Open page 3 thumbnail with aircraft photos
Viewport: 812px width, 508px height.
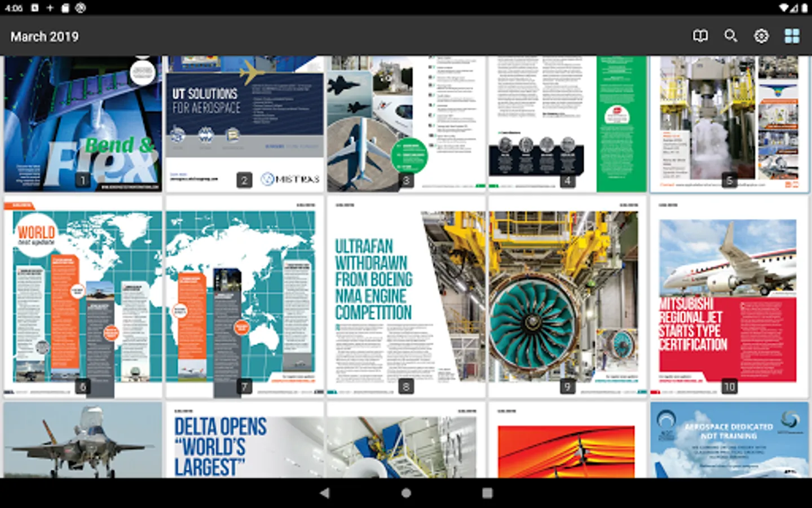tap(406, 124)
